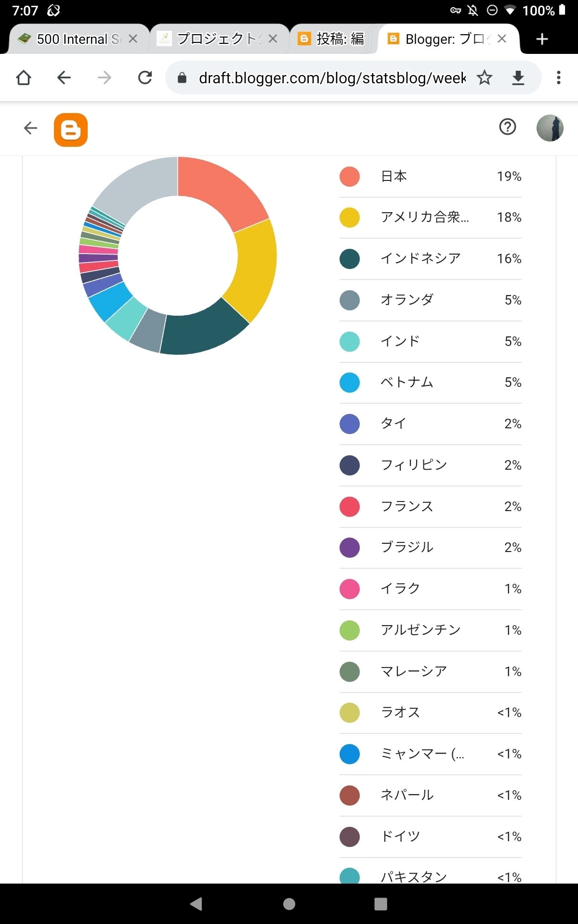The height and width of the screenshot is (924, 578).
Task: Click the address bar URL field
Action: [332, 77]
